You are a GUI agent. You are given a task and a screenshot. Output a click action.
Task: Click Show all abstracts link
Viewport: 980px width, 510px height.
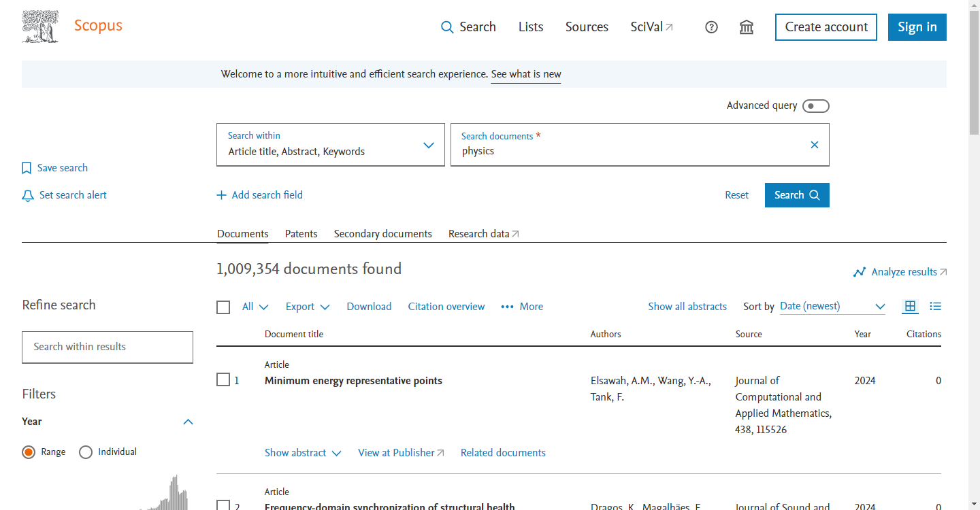click(x=687, y=307)
